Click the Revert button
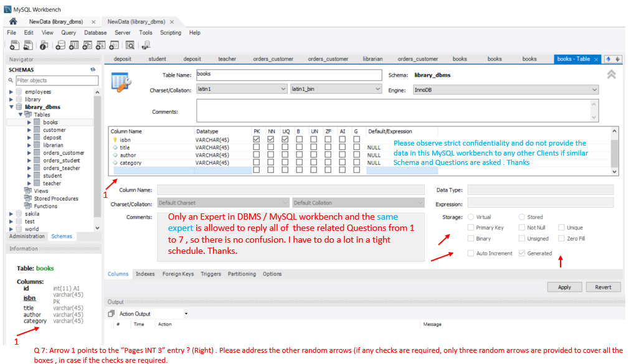Image resolution: width=639 pixels, height=364 pixels. click(603, 287)
